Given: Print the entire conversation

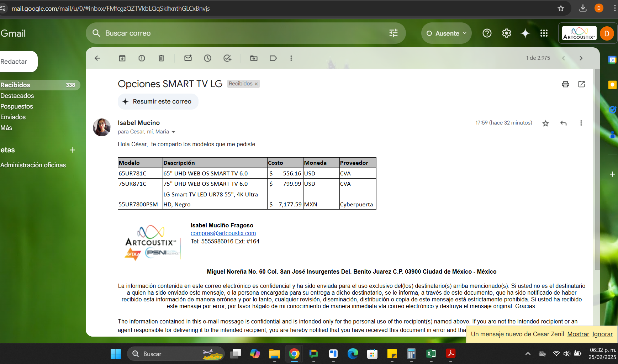Looking at the screenshot, I should [565, 84].
